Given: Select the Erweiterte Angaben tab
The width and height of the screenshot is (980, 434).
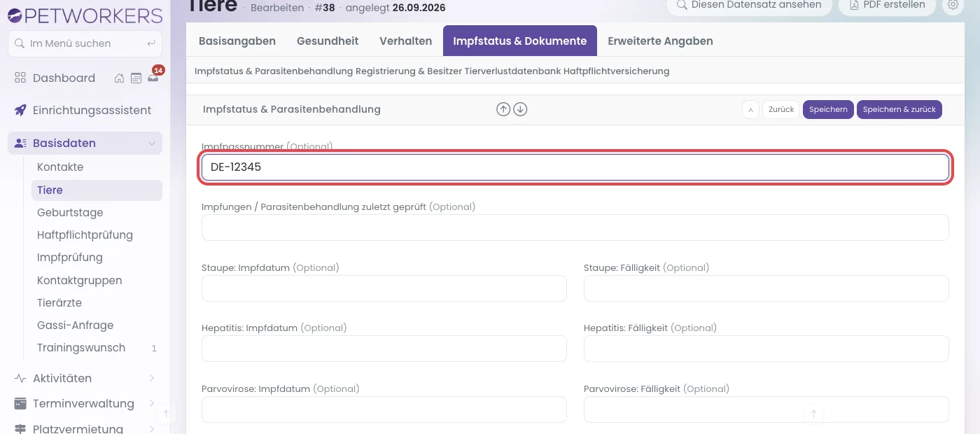Looking at the screenshot, I should [x=660, y=41].
